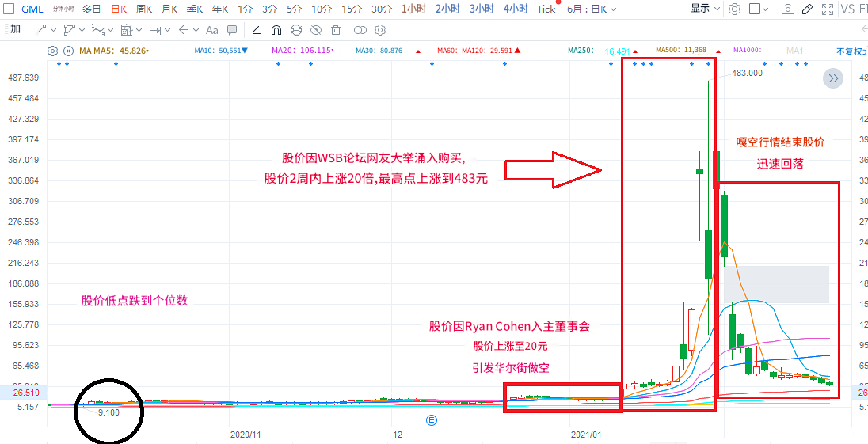Click the 483.000 high price label
Image resolution: width=868 pixels, height=444 pixels.
click(746, 73)
